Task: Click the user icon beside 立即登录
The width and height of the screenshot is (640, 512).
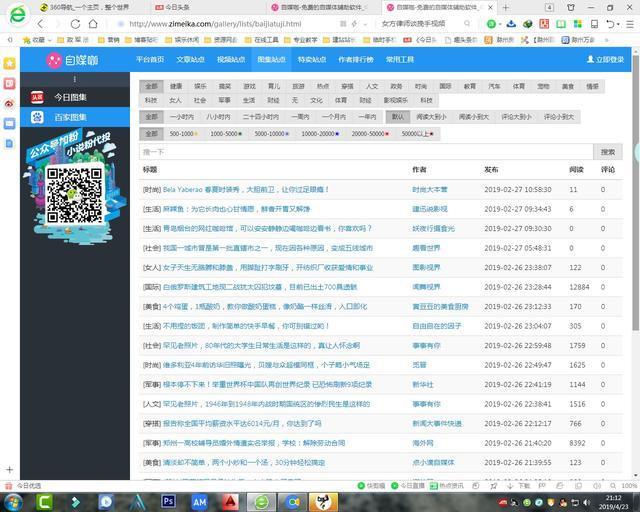Action: point(590,60)
